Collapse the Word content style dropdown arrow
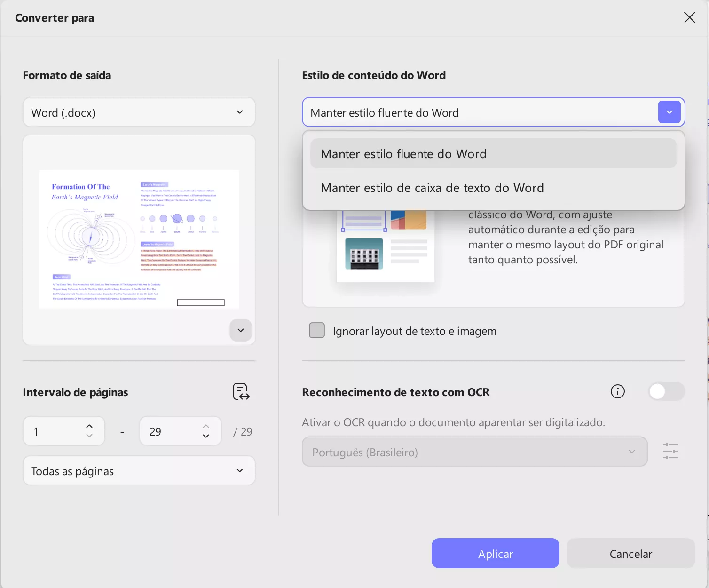This screenshot has height=588, width=709. pos(670,112)
